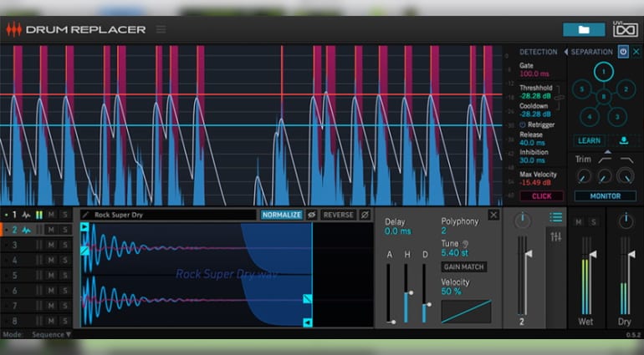Select the Release value 40.0 ms
Screen dimensions: 644x355
tap(532, 143)
